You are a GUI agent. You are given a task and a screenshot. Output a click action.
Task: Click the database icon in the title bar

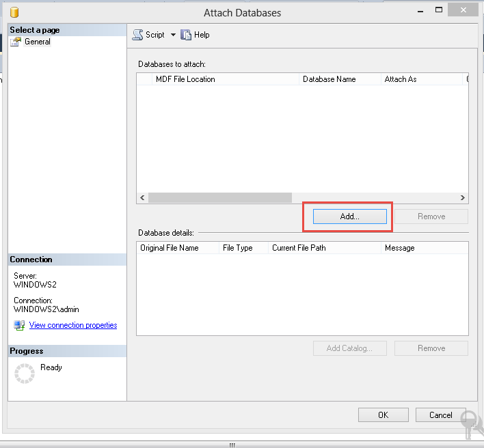click(14, 12)
